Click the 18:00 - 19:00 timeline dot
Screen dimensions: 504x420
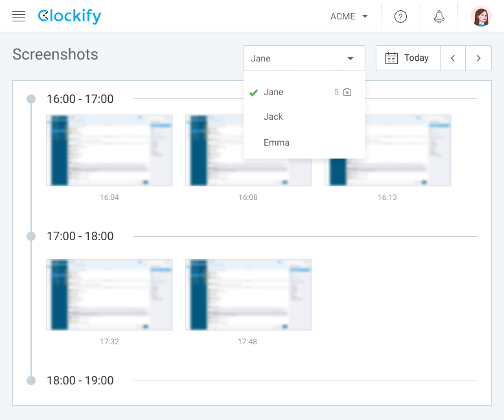31,381
